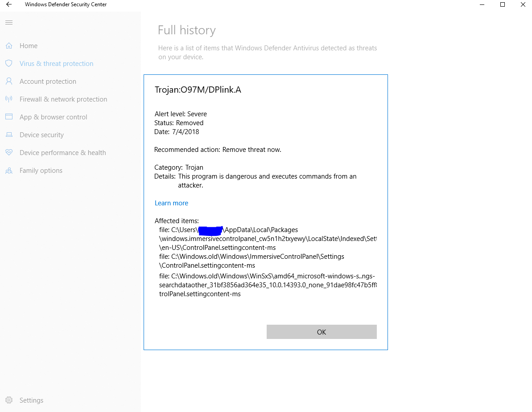Viewport: 532px width, 412px height.
Task: Follow the Learn more link
Action: click(x=171, y=203)
